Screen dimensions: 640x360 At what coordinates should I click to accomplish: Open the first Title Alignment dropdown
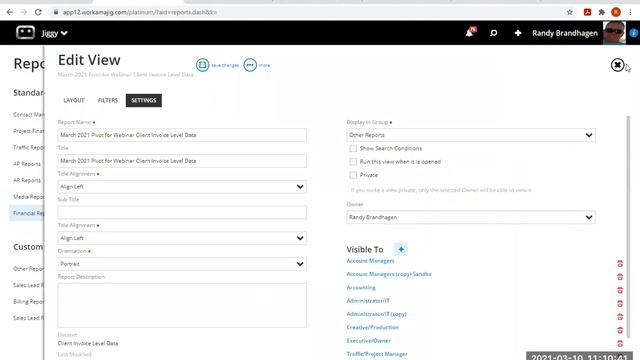tap(182, 187)
